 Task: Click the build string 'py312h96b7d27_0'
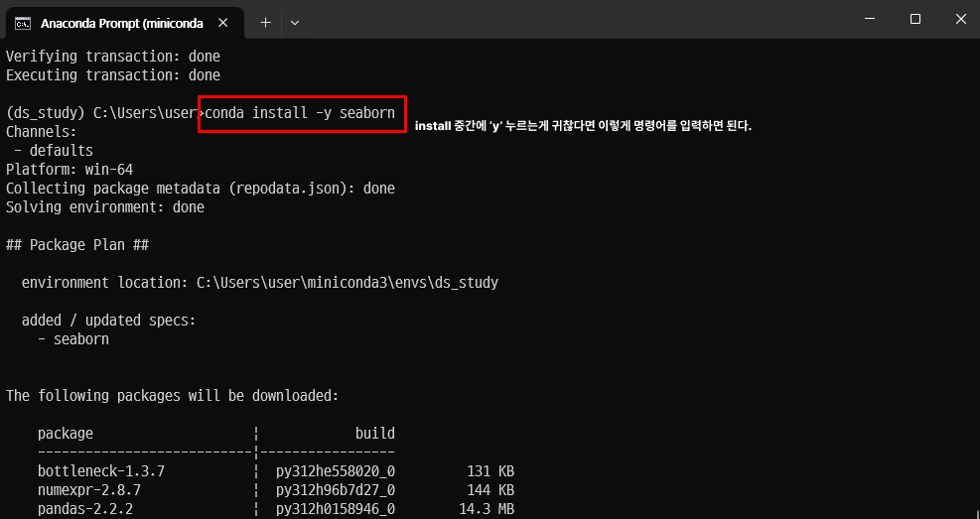coord(336,490)
